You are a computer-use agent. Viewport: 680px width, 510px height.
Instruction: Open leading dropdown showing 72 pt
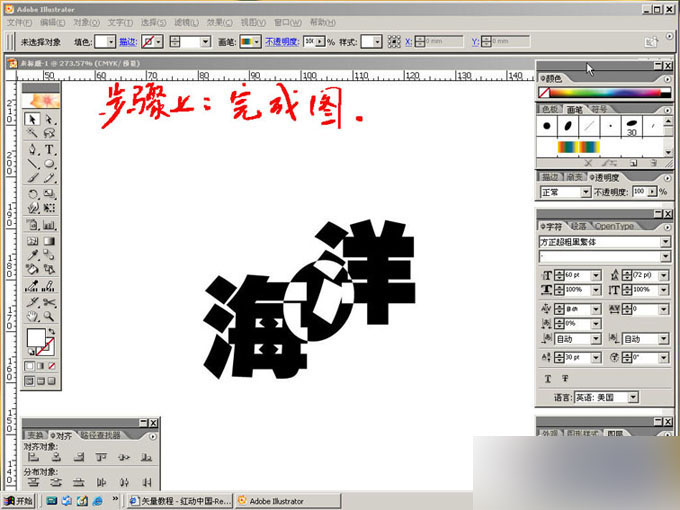coord(664,275)
